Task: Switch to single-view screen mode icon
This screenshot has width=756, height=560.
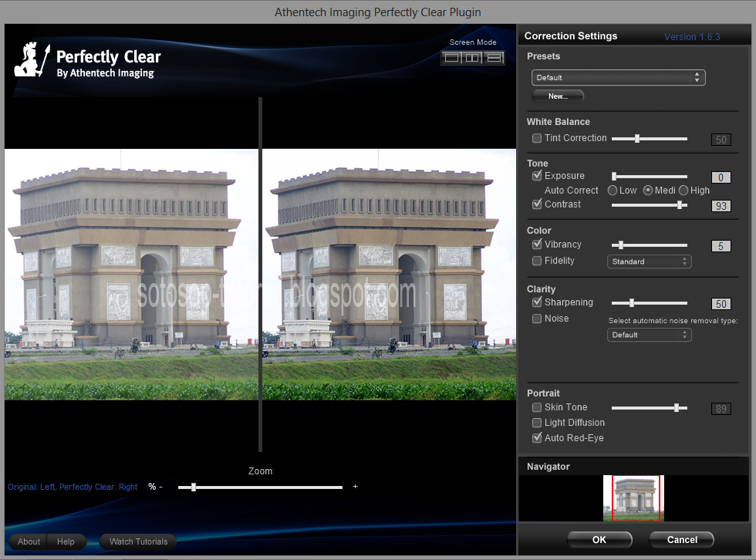Action: (x=451, y=58)
